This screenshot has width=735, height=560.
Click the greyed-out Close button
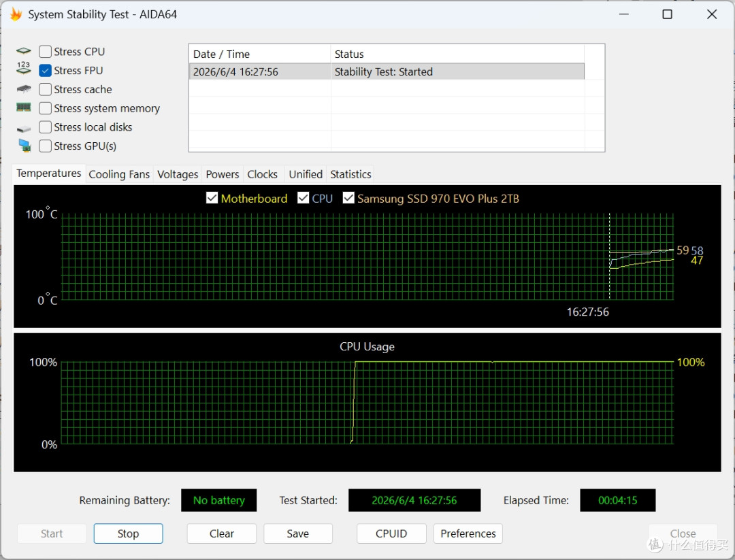pyautogui.click(x=683, y=533)
